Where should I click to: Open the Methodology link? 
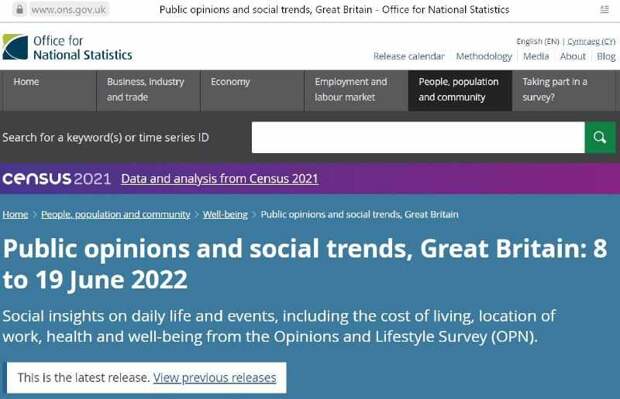484,57
